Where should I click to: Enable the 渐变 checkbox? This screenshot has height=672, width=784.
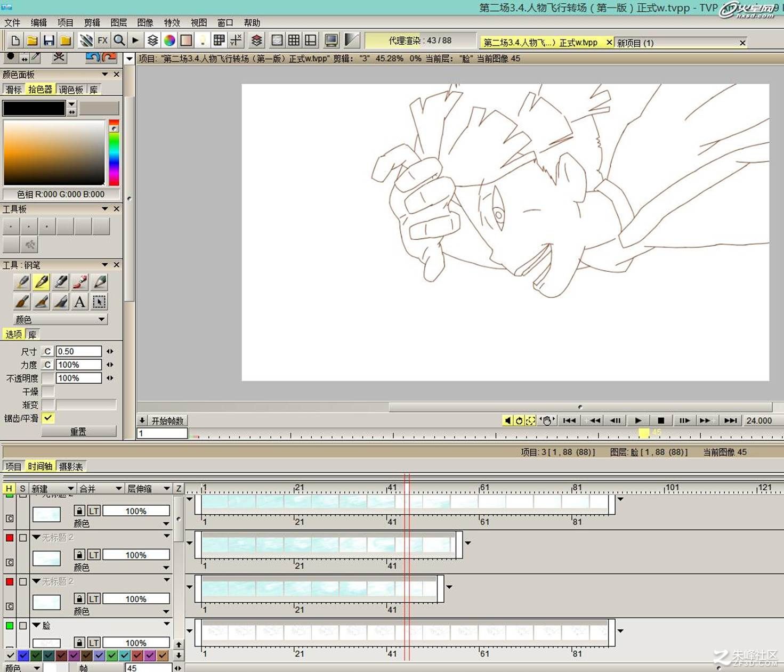[48, 404]
